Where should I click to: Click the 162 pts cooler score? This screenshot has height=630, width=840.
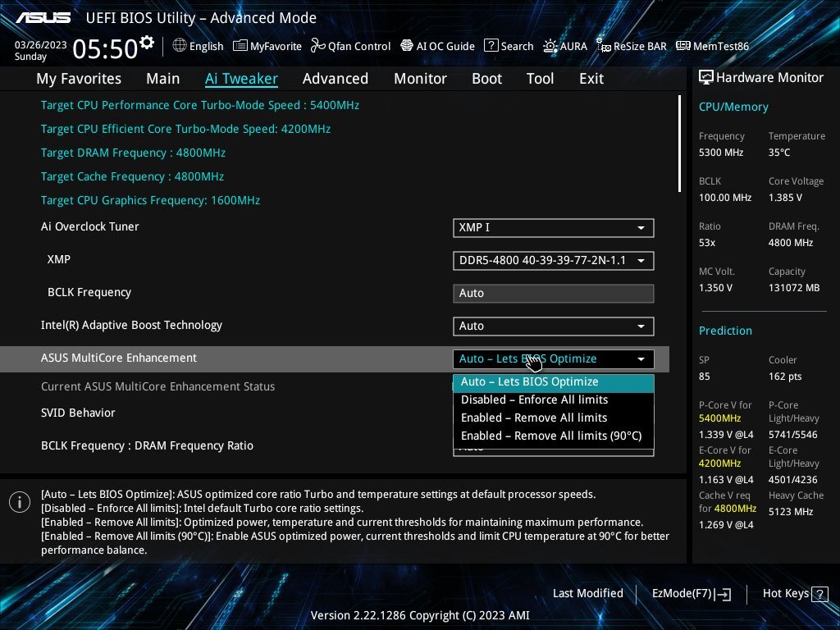[785, 377]
